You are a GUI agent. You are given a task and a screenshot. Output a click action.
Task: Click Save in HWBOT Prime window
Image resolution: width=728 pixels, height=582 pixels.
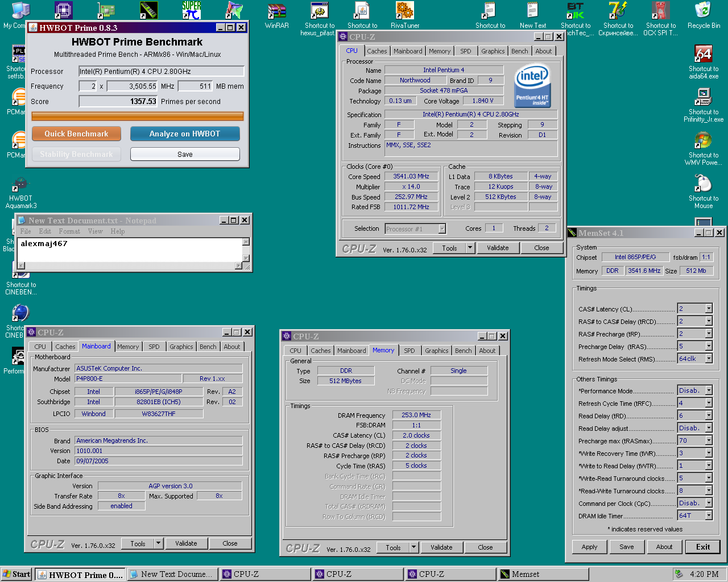click(x=185, y=154)
